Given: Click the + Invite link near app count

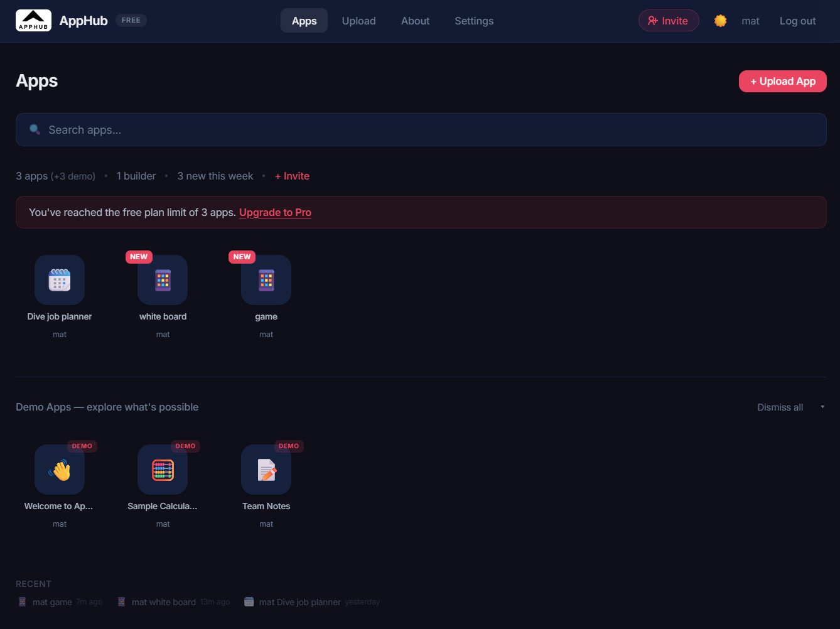Looking at the screenshot, I should 292,176.
